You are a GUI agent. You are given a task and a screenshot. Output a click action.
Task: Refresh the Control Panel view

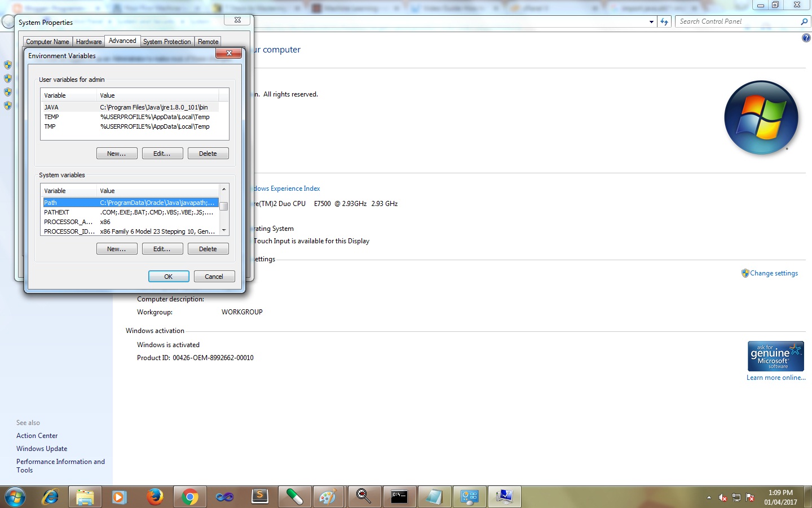665,21
